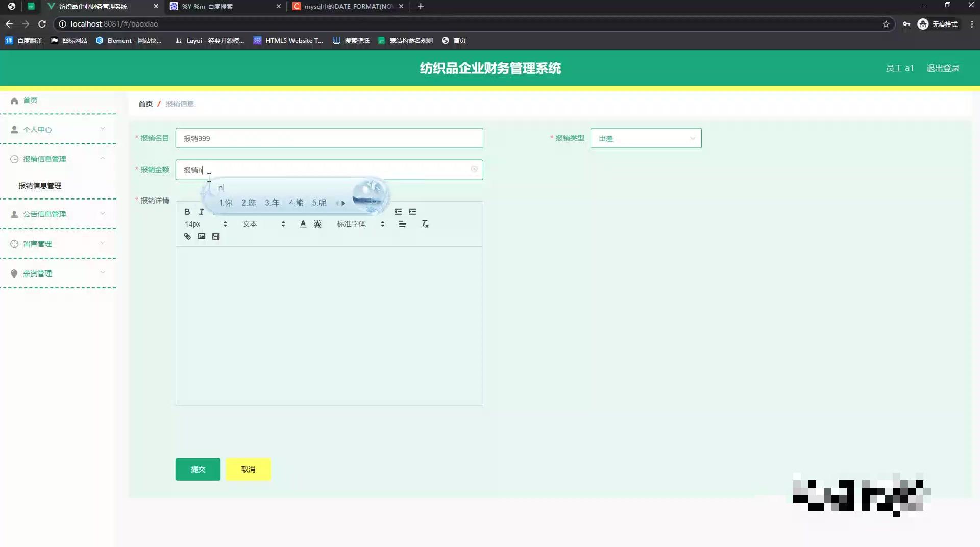Bookmark this page with the star icon

point(886,24)
